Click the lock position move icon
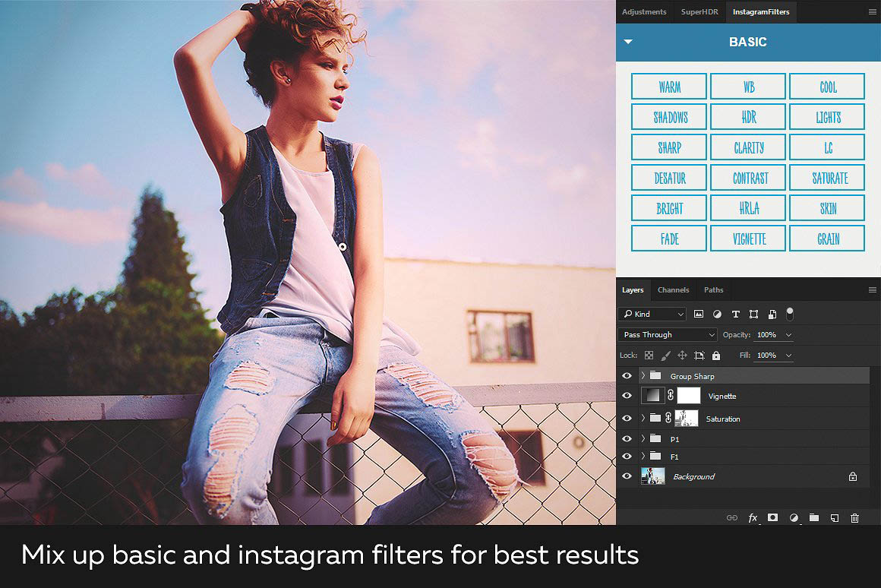 pos(682,355)
